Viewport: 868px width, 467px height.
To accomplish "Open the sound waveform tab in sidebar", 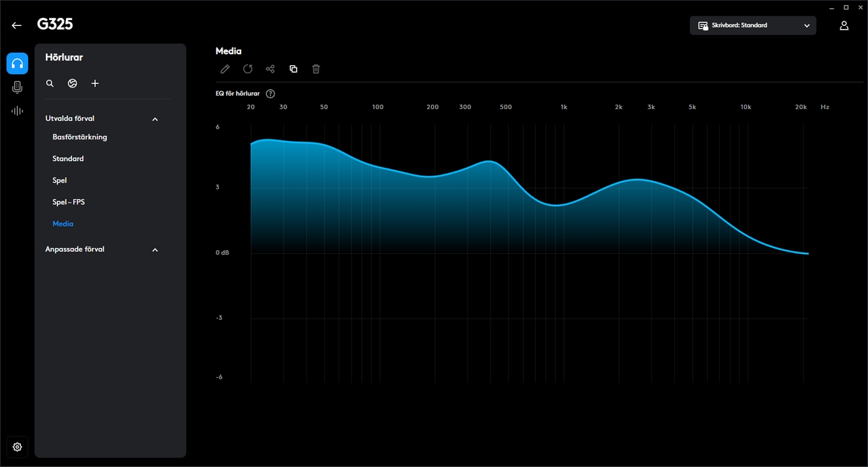I will point(17,111).
